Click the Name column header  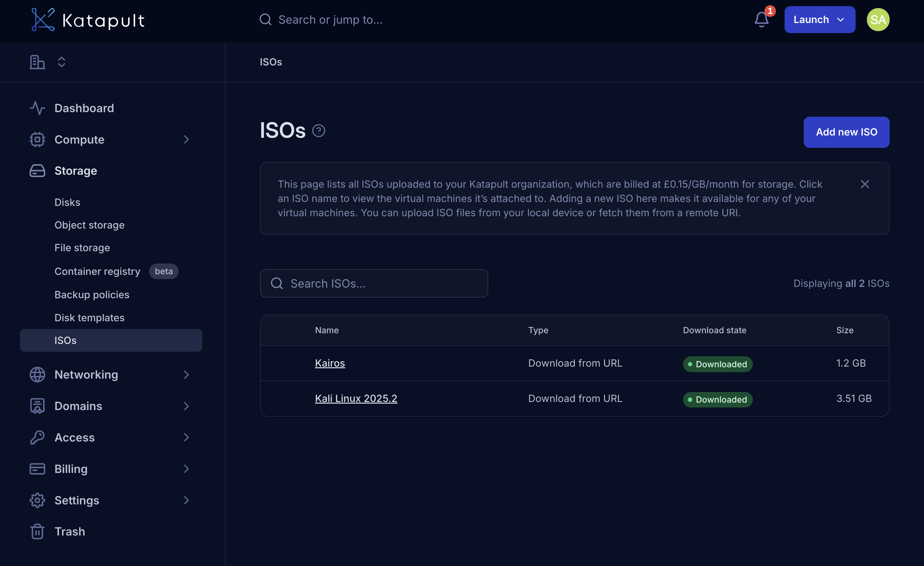tap(326, 330)
